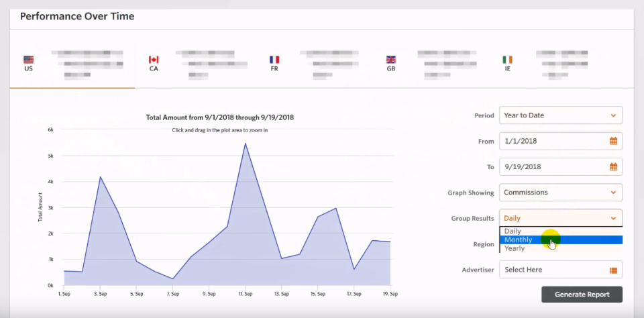Click the 15. Sep x-axis label
644x318 pixels.
pos(318,294)
